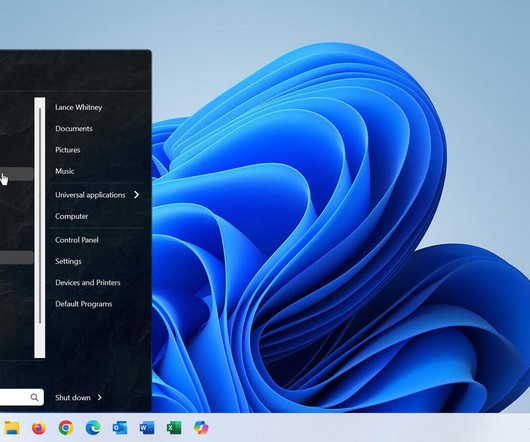Open Settings from the start menu
530x442 pixels.
(x=68, y=261)
